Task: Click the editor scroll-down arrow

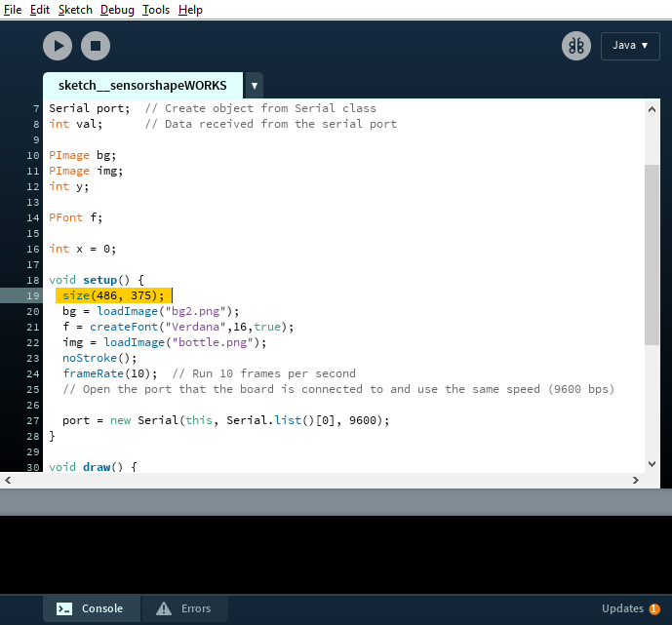Action: pyautogui.click(x=652, y=464)
